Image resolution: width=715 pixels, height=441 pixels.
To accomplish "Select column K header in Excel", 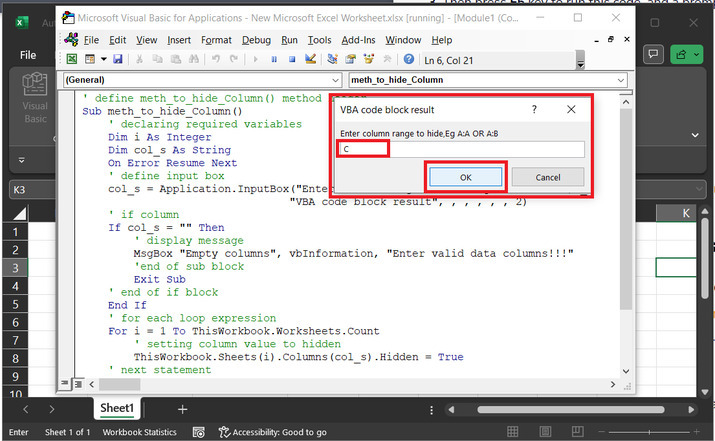I will tap(676, 213).
